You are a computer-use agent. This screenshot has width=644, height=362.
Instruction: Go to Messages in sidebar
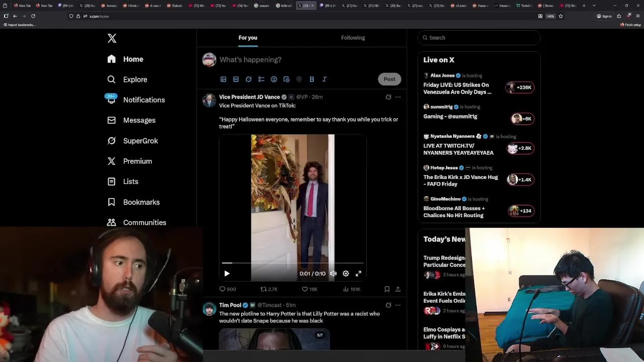point(132,120)
